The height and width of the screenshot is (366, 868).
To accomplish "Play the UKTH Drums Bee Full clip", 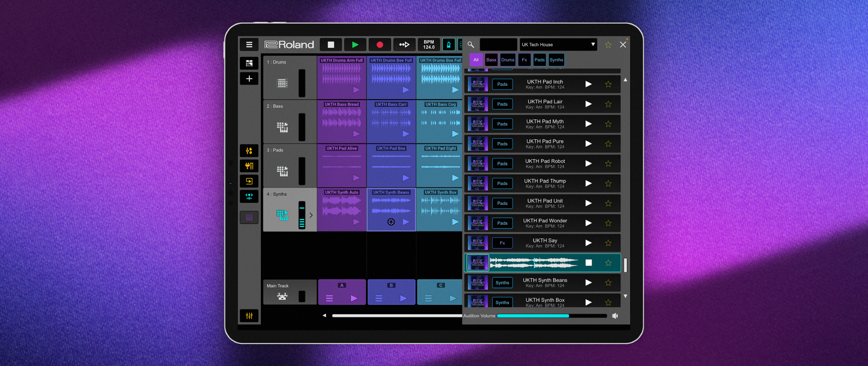I will pos(406,90).
